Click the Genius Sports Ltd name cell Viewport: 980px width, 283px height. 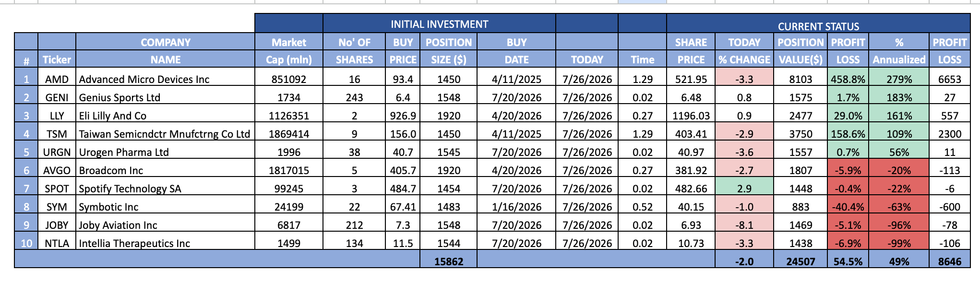165,97
